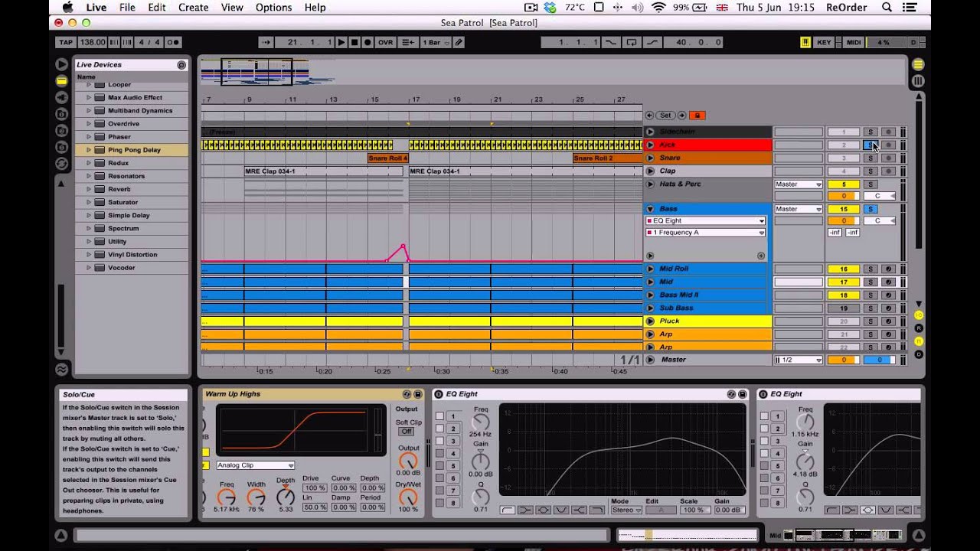Solo the Snare track
The width and height of the screenshot is (980, 551).
click(x=871, y=158)
